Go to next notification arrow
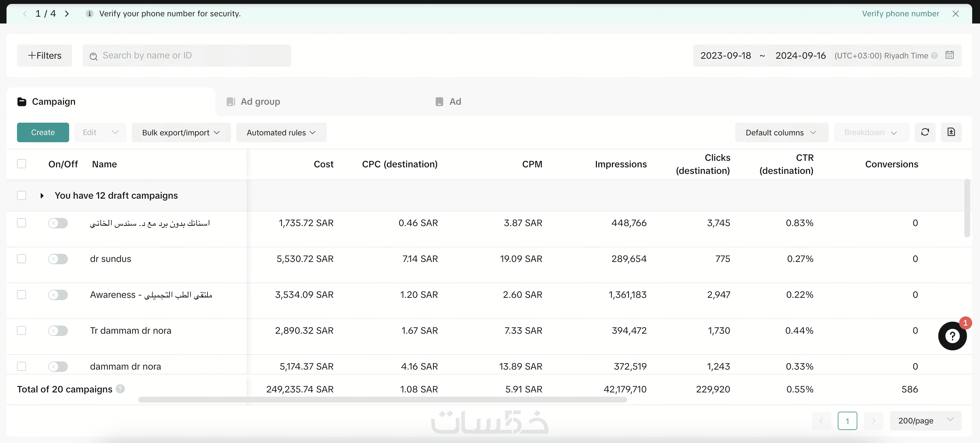This screenshot has height=443, width=980. 67,14
